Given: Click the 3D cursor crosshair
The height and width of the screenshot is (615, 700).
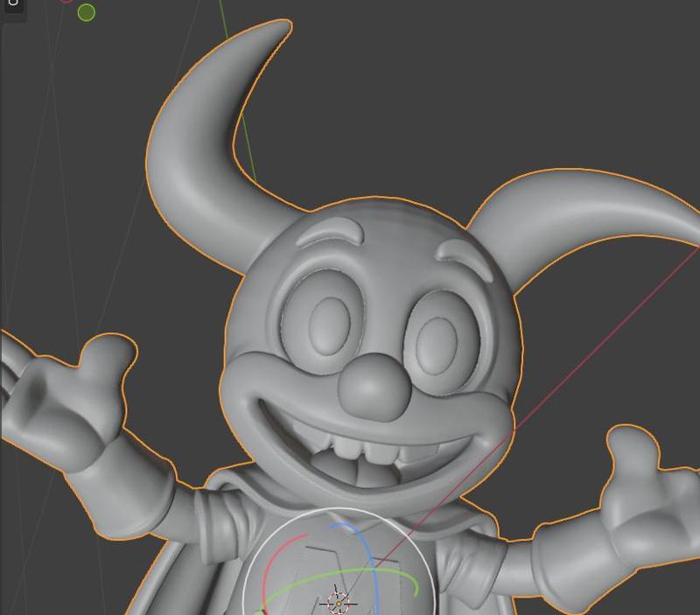Looking at the screenshot, I should pyautogui.click(x=339, y=604).
